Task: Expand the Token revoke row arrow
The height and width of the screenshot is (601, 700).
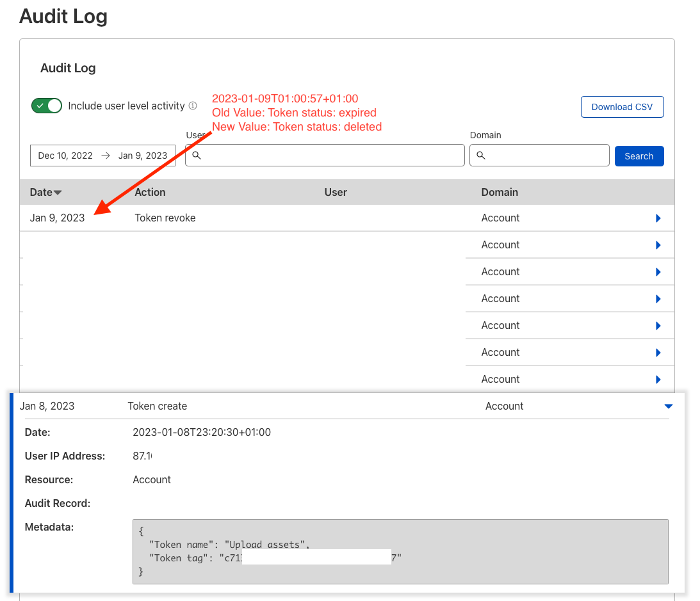Action: coord(658,218)
